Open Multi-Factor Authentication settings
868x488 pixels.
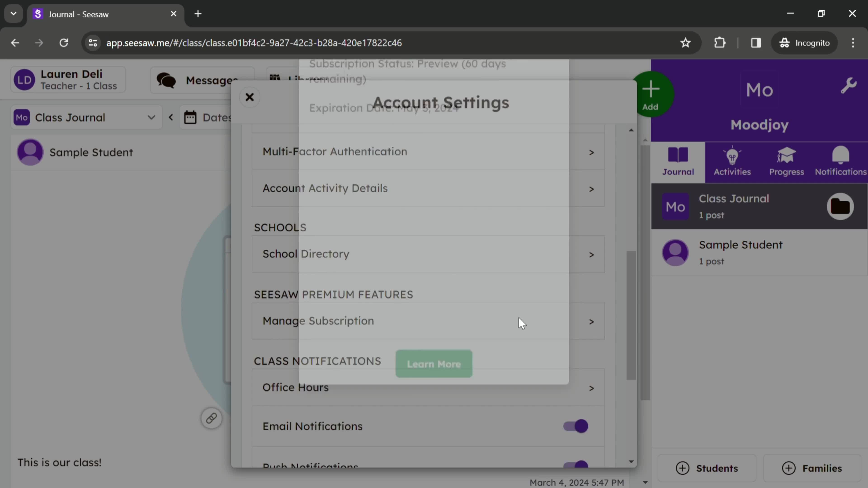pyautogui.click(x=428, y=152)
